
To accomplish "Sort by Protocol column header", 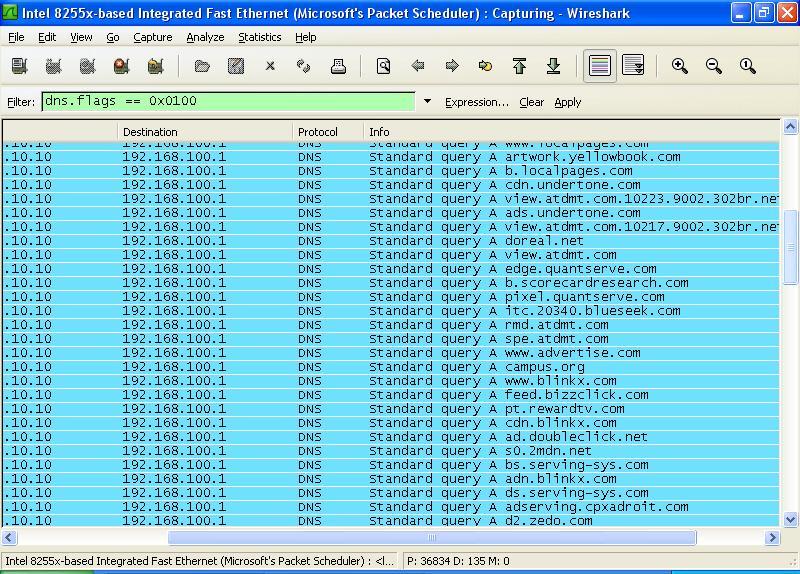I will tap(328, 132).
